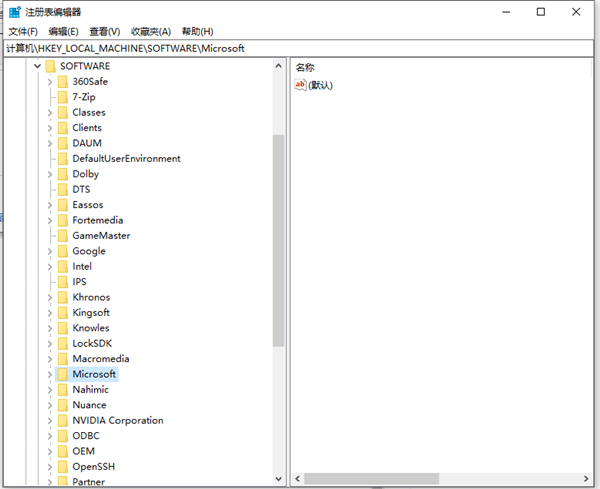Click the registry path address bar
The image size is (600, 489).
[x=300, y=48]
